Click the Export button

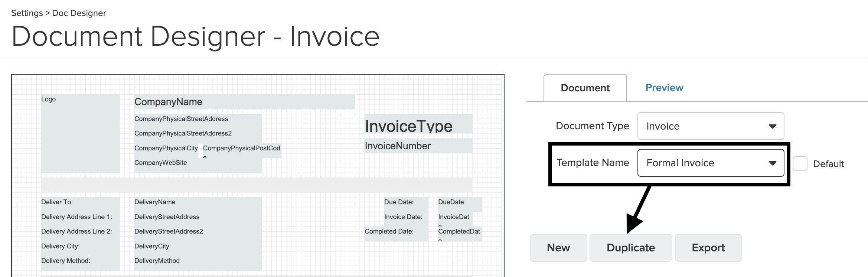708,248
